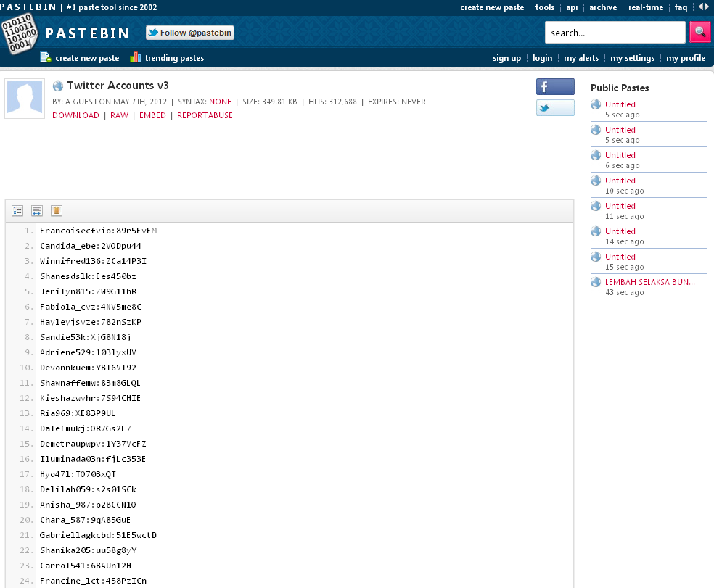Toggle line wrapping in the paste toolbar
This screenshot has width=714, height=588.
[37, 211]
